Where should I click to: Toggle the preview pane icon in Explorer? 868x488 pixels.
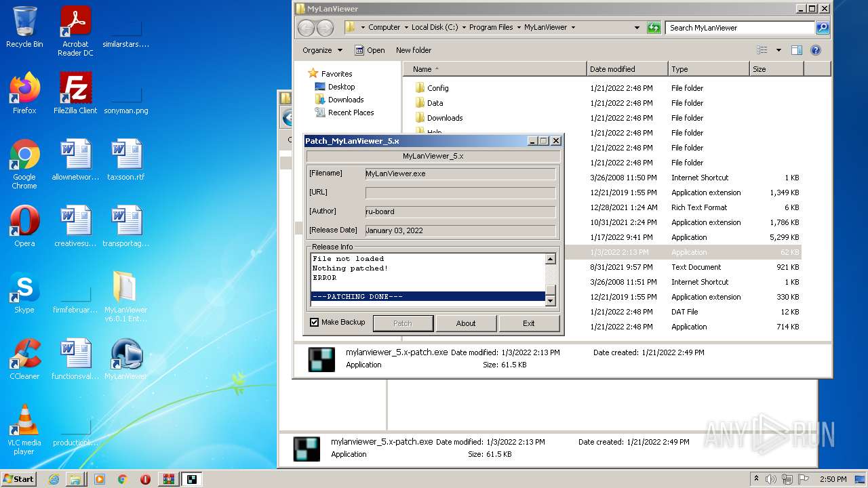coord(797,50)
